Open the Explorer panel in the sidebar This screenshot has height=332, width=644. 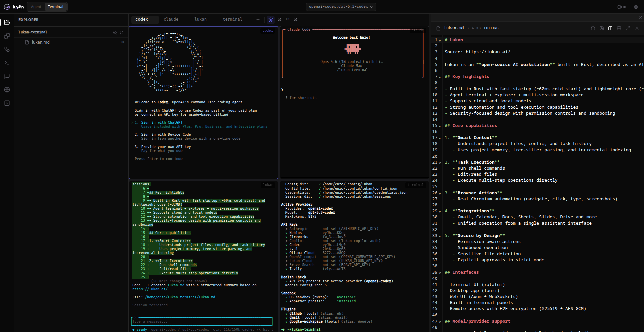(7, 23)
